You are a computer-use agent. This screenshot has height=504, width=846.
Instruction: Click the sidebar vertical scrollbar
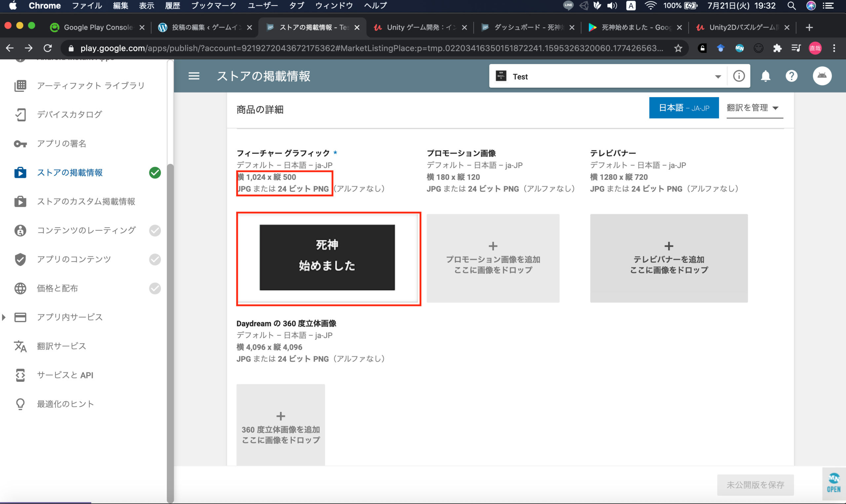click(x=170, y=333)
